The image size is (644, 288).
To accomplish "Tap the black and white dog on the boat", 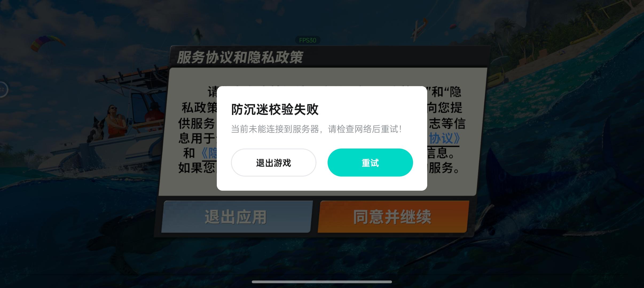I will (95, 129).
